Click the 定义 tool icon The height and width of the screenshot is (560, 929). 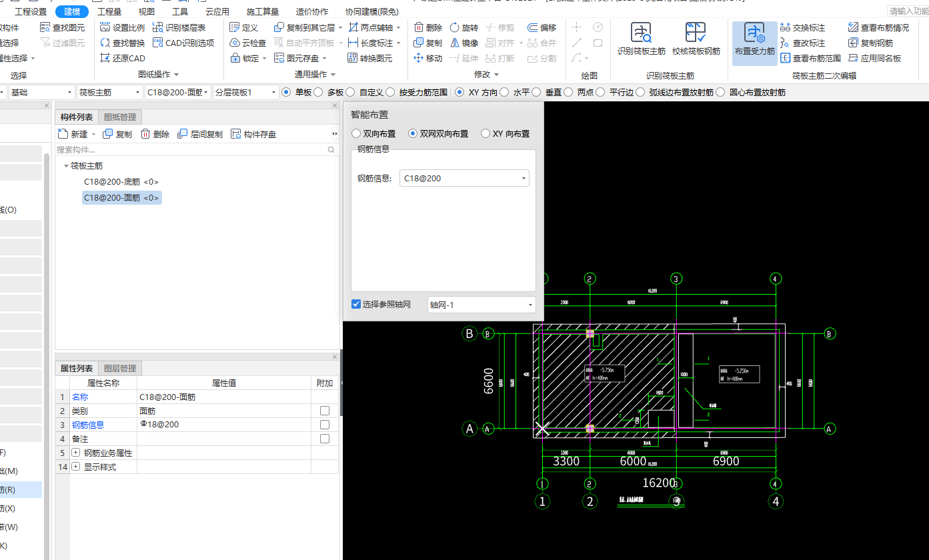(235, 27)
